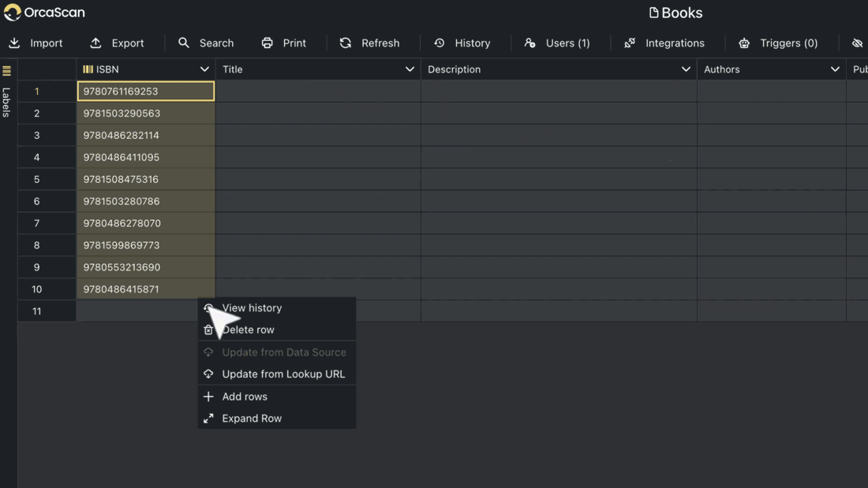Click the OrcaScan logo link
This screenshot has width=868, height=488.
click(x=44, y=13)
